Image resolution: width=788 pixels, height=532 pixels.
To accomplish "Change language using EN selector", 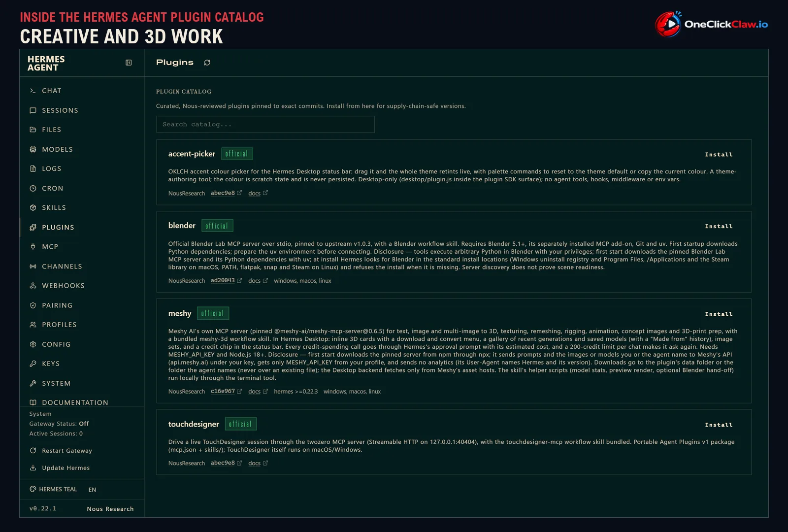I will 92,490.
